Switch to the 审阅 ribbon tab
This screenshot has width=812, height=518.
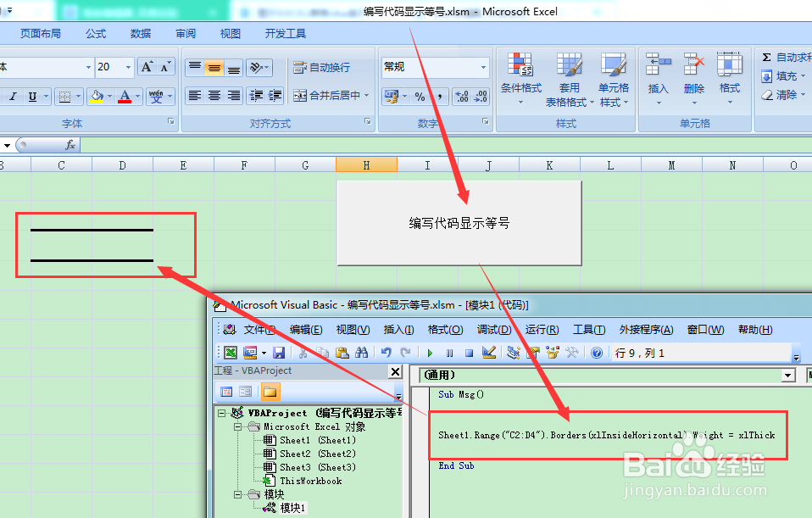point(186,34)
